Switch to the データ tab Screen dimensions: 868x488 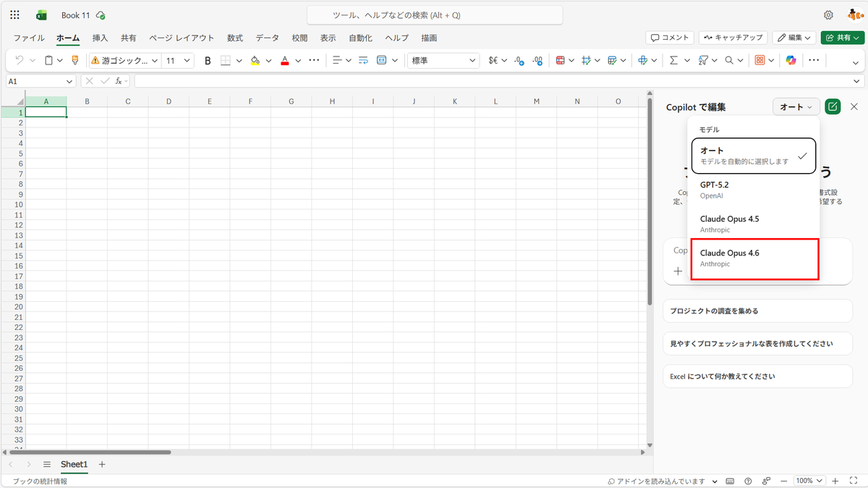point(267,38)
